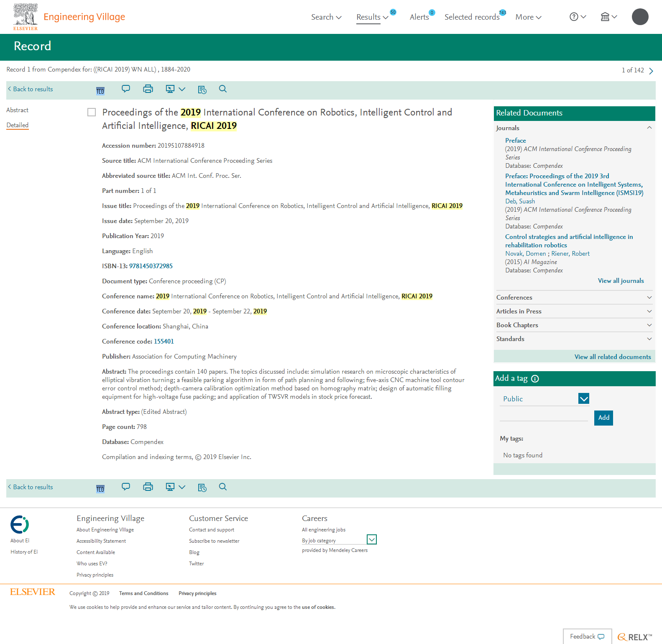Click the top toolbar TCD citation icon
The height and width of the screenshot is (644, 662).
point(100,91)
